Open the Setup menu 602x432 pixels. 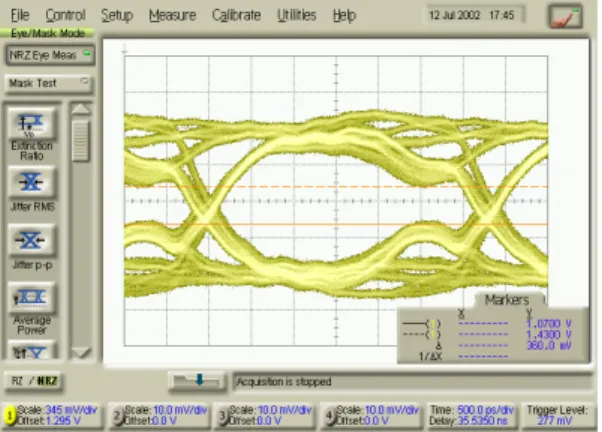117,15
